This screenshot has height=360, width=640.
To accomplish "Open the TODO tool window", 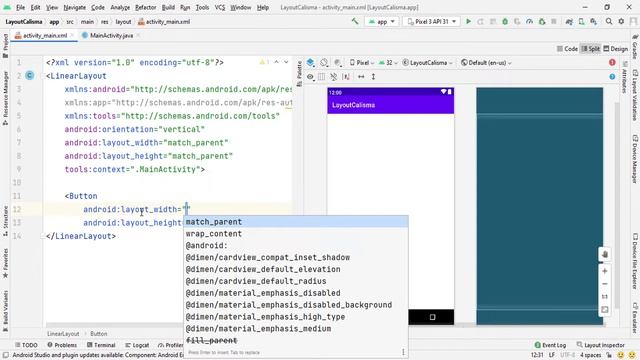I will pyautogui.click(x=26, y=345).
